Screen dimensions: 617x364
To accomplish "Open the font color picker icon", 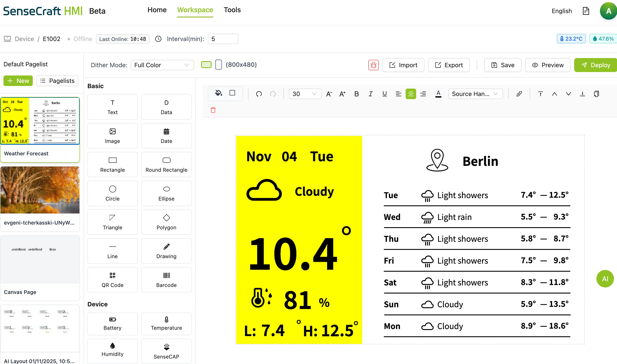I will pos(438,94).
